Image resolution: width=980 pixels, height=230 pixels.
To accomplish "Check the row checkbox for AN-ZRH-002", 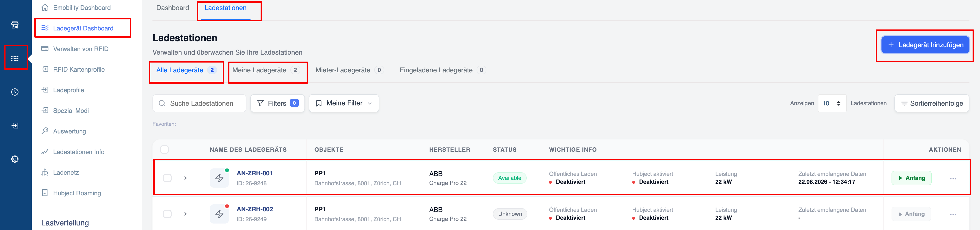I will pos(167,214).
